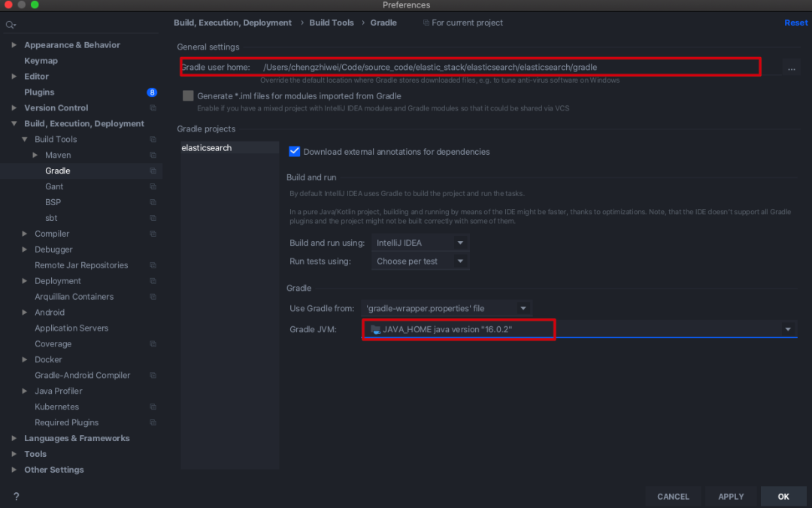The height and width of the screenshot is (508, 812).
Task: Open the Run tests using dropdown
Action: point(420,262)
